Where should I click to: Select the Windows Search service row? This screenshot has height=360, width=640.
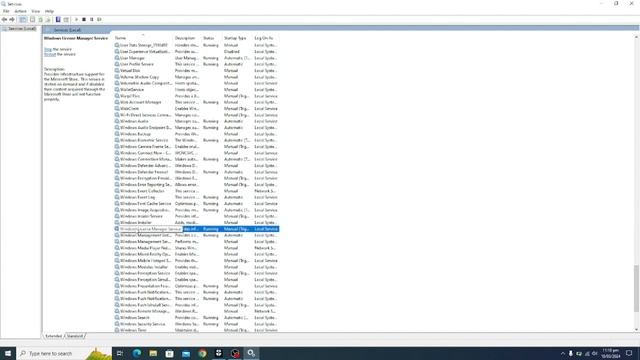pyautogui.click(x=196, y=318)
